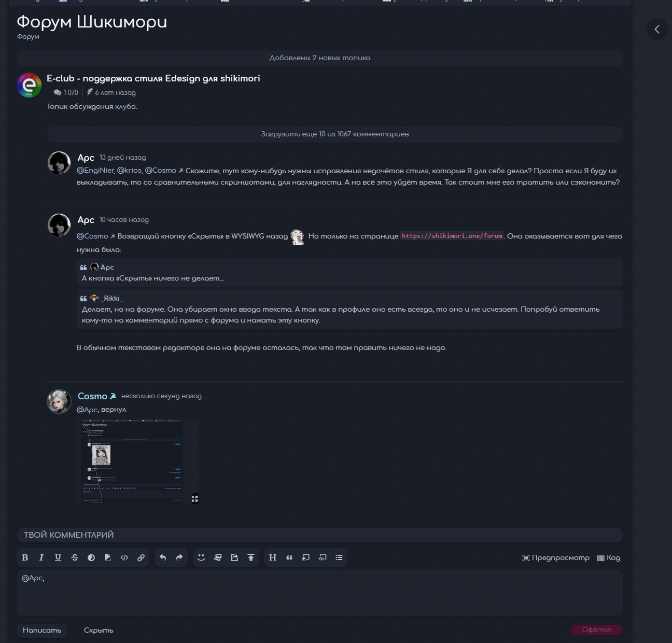The width and height of the screenshot is (672, 643).
Task: Insert a quote block via quote icon
Action: click(x=289, y=557)
